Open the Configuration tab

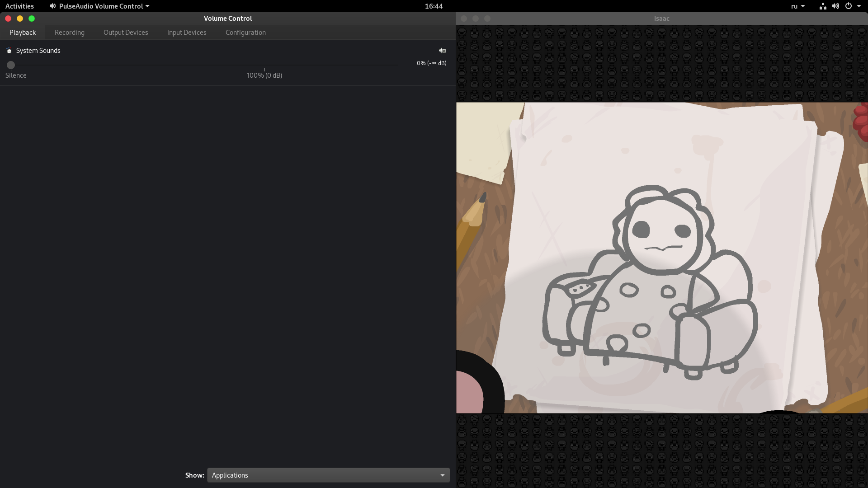[x=245, y=33]
